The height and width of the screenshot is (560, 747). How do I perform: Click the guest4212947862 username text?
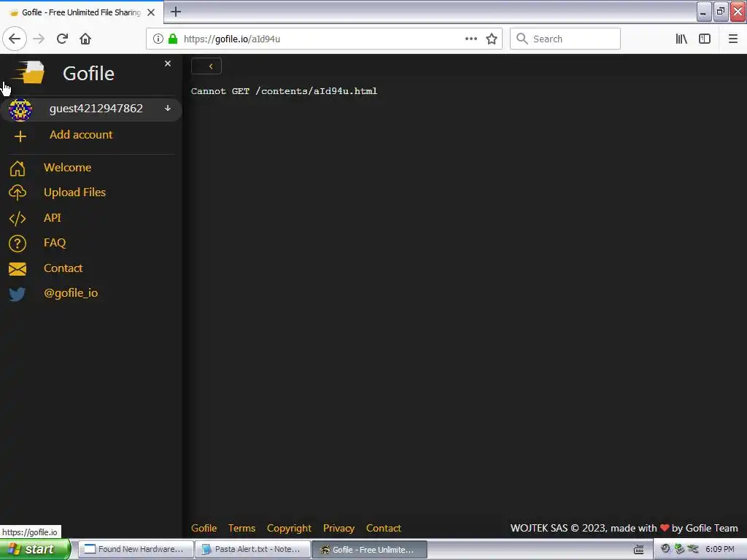click(96, 108)
